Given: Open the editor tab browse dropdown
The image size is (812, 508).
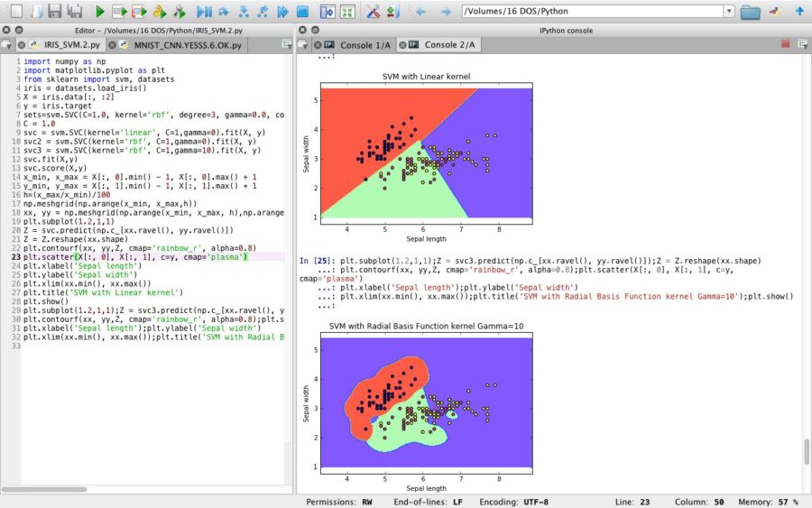Looking at the screenshot, I should [x=5, y=45].
